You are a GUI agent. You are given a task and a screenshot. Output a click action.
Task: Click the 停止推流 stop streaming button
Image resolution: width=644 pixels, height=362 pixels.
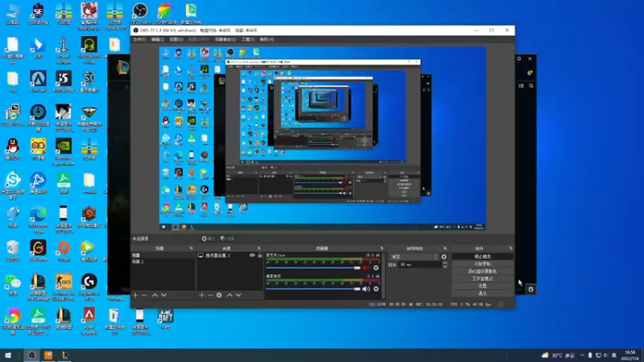tap(482, 257)
